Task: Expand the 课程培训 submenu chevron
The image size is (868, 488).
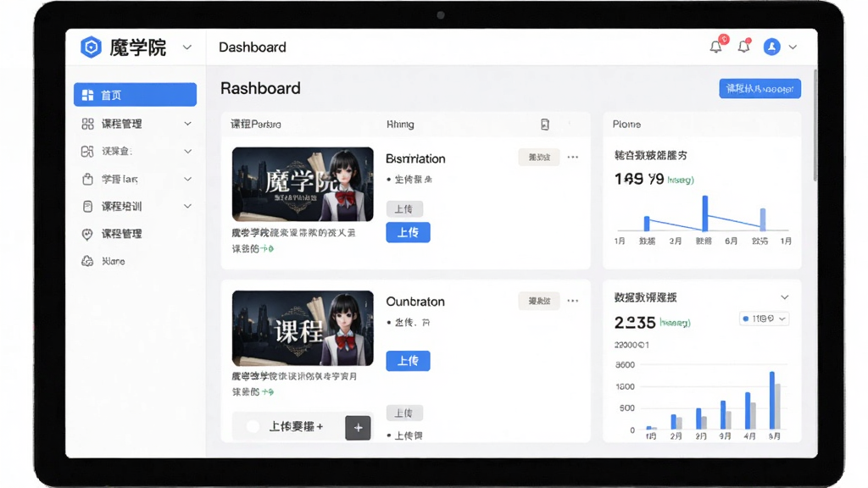Action: (187, 207)
